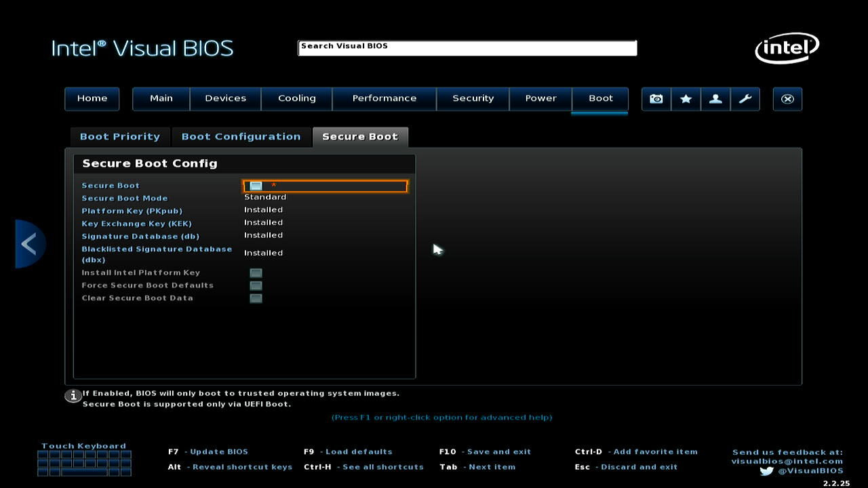The width and height of the screenshot is (868, 488).
Task: Click the Search Visual BIOS field
Action: click(x=467, y=47)
